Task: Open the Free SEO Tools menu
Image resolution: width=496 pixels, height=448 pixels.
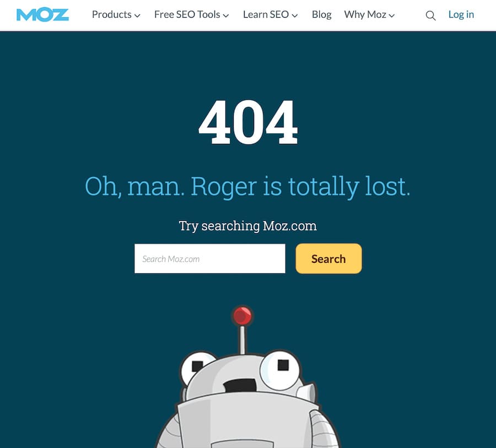Action: 191,14
